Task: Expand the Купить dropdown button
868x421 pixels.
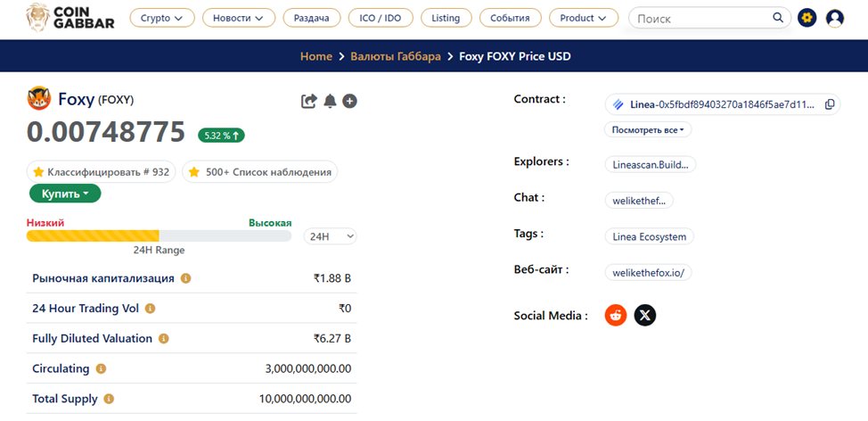Action: pyautogui.click(x=65, y=194)
